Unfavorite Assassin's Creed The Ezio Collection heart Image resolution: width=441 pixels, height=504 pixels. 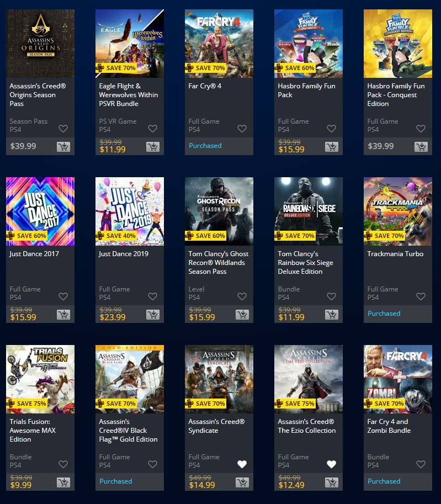coord(331,464)
